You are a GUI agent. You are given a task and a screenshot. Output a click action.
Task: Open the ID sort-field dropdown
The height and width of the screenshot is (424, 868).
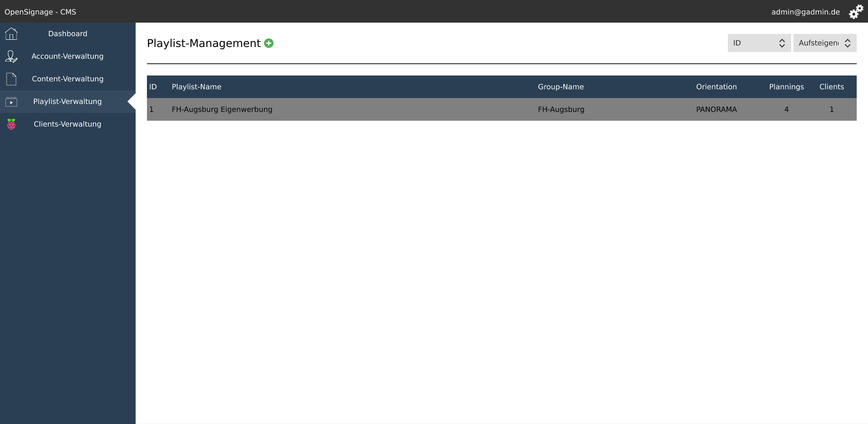point(759,43)
